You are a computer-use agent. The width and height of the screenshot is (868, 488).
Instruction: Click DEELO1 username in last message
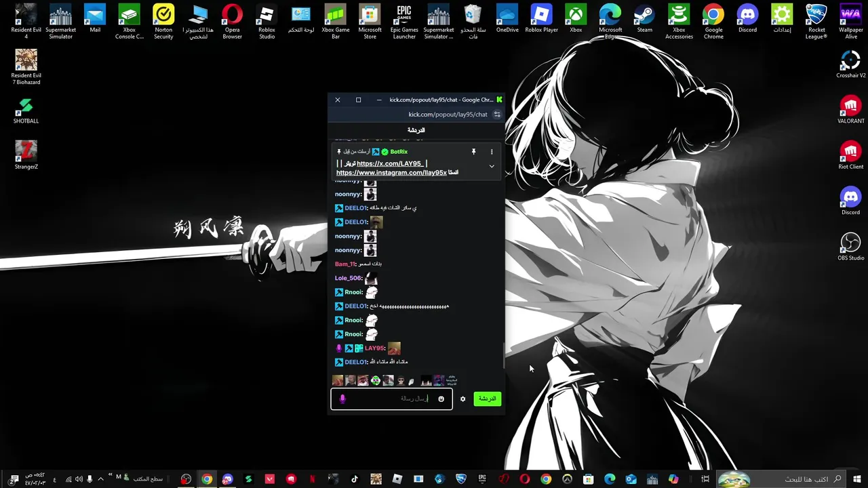click(355, 362)
